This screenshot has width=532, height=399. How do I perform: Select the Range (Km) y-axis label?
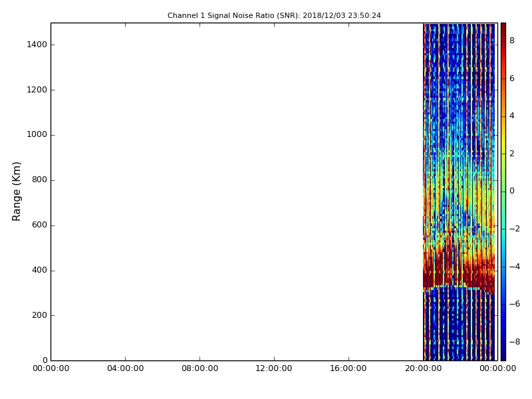[x=16, y=192]
